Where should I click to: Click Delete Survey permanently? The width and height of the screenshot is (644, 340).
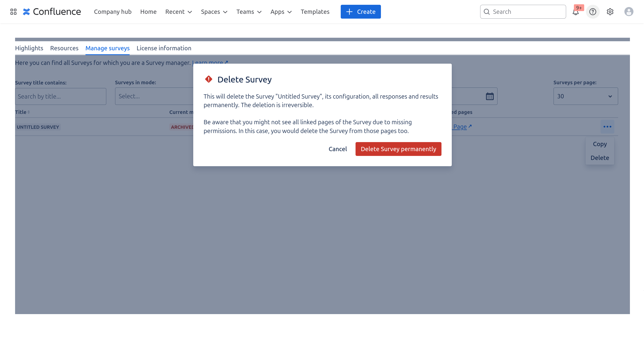[398, 149]
